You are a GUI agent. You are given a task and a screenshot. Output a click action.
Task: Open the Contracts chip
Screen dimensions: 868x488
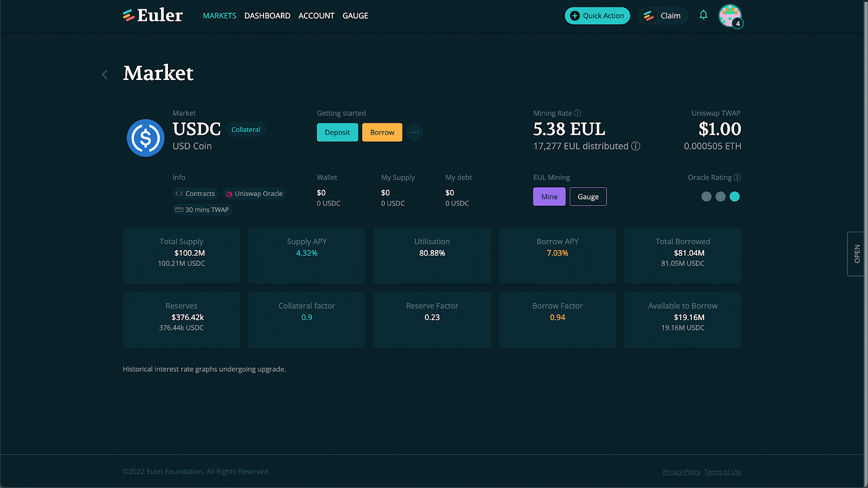pyautogui.click(x=195, y=193)
